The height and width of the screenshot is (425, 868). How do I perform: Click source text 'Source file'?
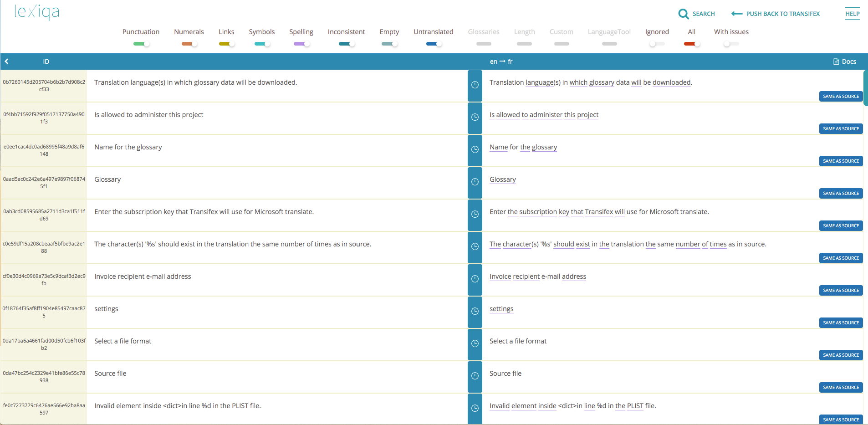coord(110,374)
